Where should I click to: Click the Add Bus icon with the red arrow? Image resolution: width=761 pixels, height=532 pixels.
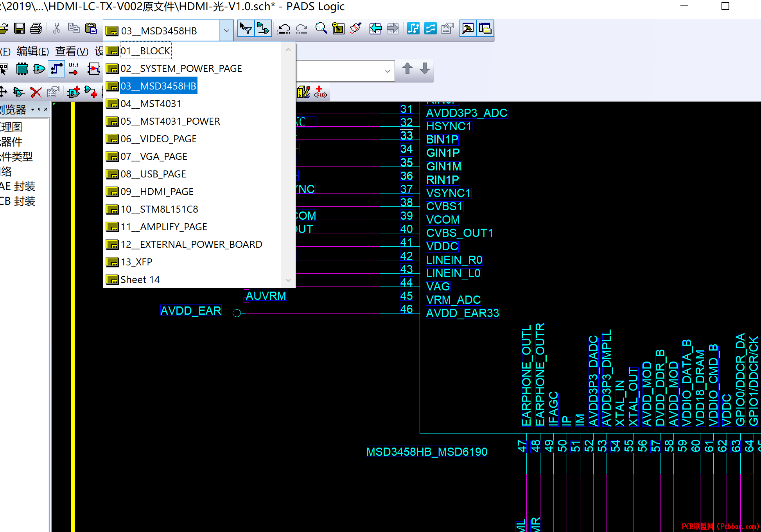point(93,69)
